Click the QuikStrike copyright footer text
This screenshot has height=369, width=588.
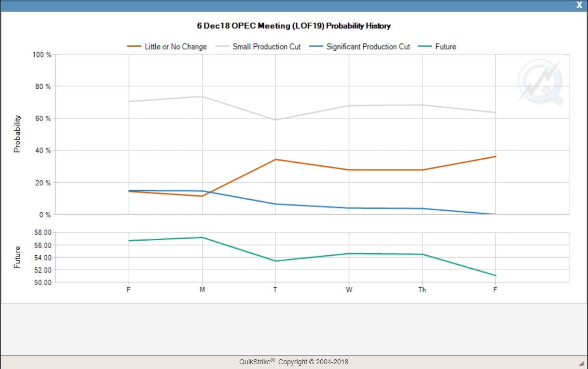[294, 362]
